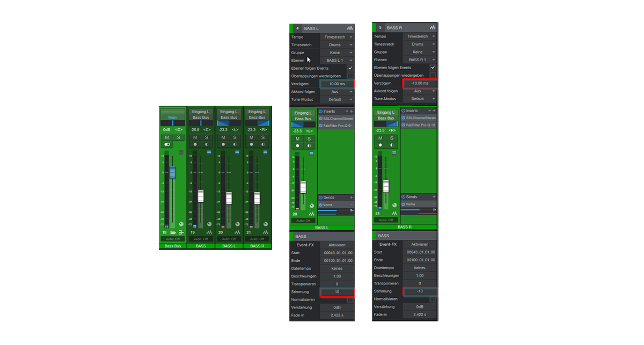Open Ebenen dropdown showing BASS R 1
Image resolution: width=644 pixels, height=345 pixels.
coord(420,60)
